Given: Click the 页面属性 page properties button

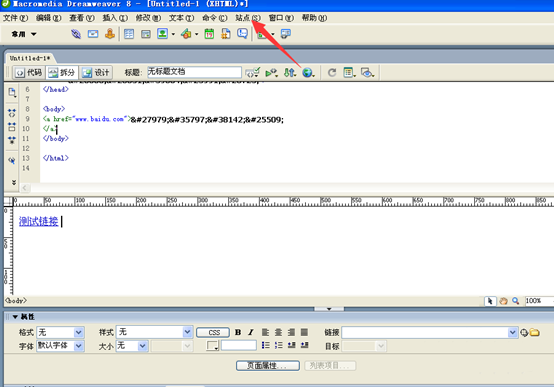Looking at the screenshot, I should pyautogui.click(x=268, y=365).
